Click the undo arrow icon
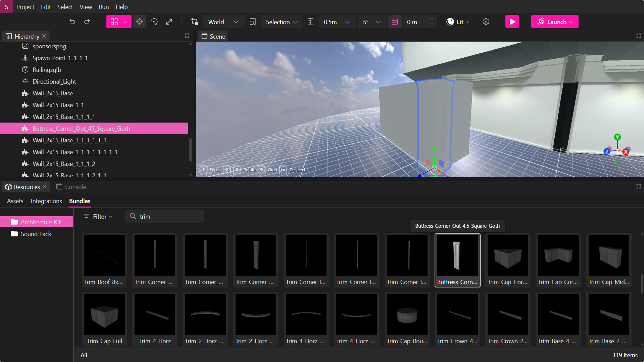Screen dimensions: 644x362 [72, 22]
